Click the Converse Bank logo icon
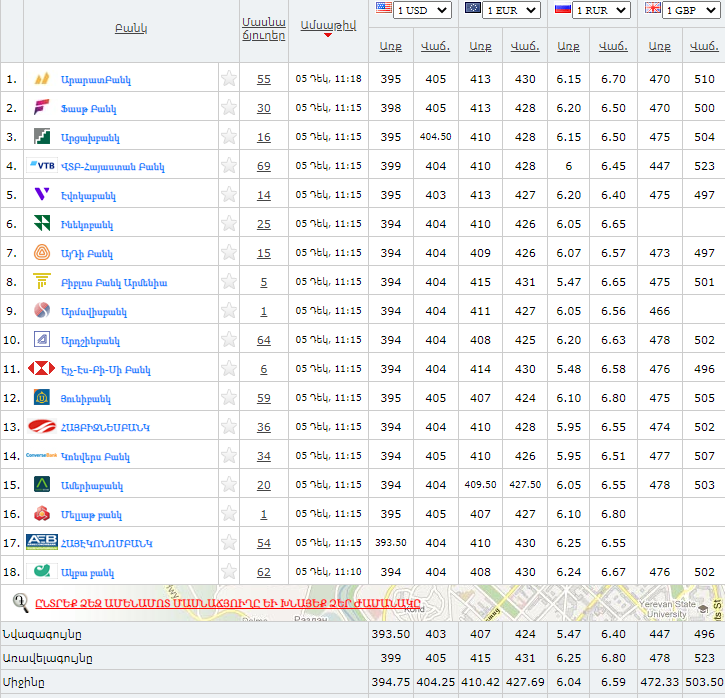 tap(42, 455)
